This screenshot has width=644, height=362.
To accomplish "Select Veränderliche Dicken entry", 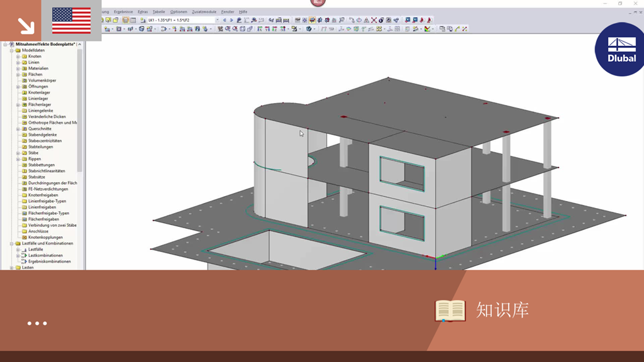I will [x=47, y=116].
